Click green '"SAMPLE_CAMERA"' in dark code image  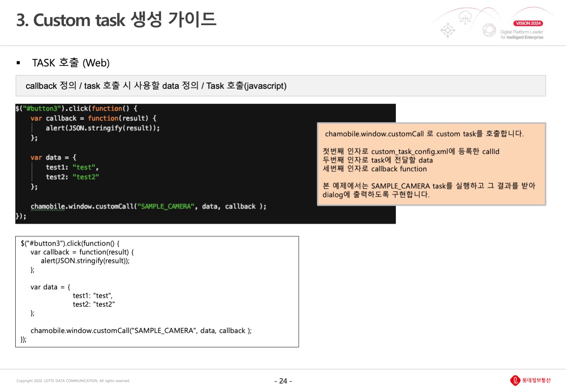(166, 206)
